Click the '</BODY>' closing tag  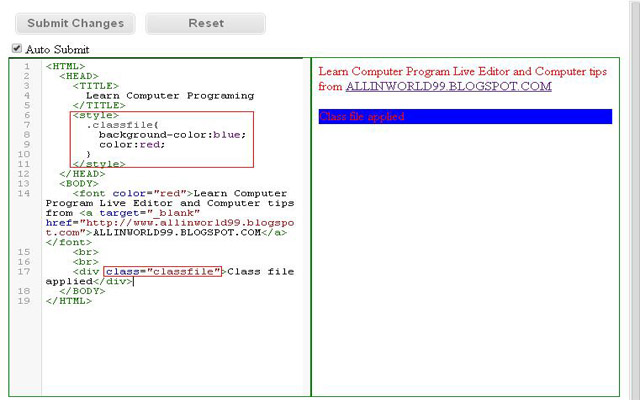82,291
